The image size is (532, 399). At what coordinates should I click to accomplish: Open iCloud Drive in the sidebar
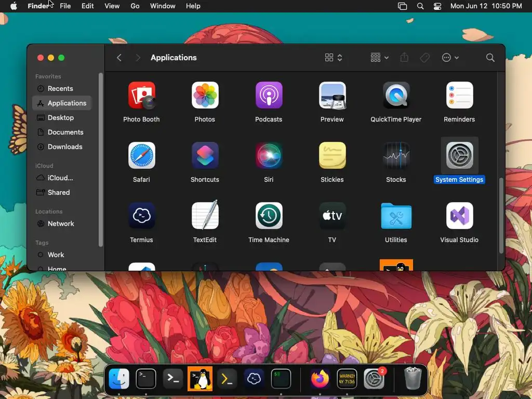click(x=62, y=178)
